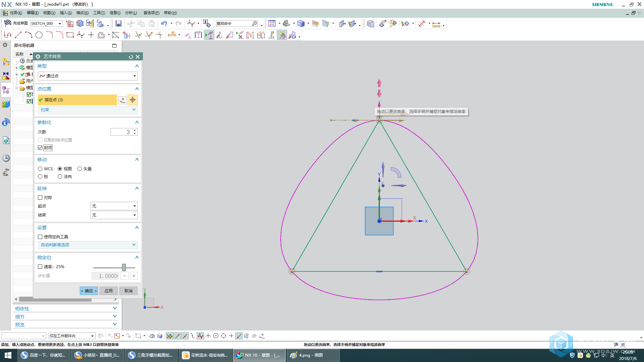
Task: Click the Save icon in toolbar
Action: pyautogui.click(x=118, y=23)
